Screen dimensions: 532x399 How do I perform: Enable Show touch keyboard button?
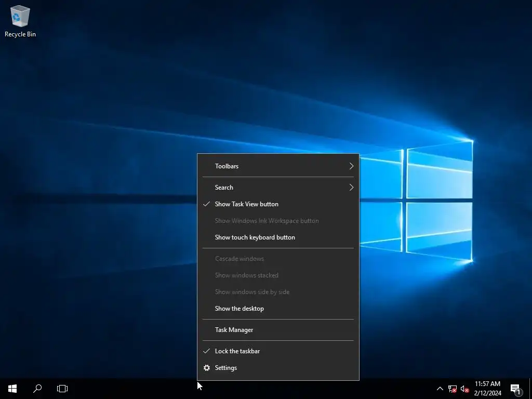pyautogui.click(x=278, y=237)
